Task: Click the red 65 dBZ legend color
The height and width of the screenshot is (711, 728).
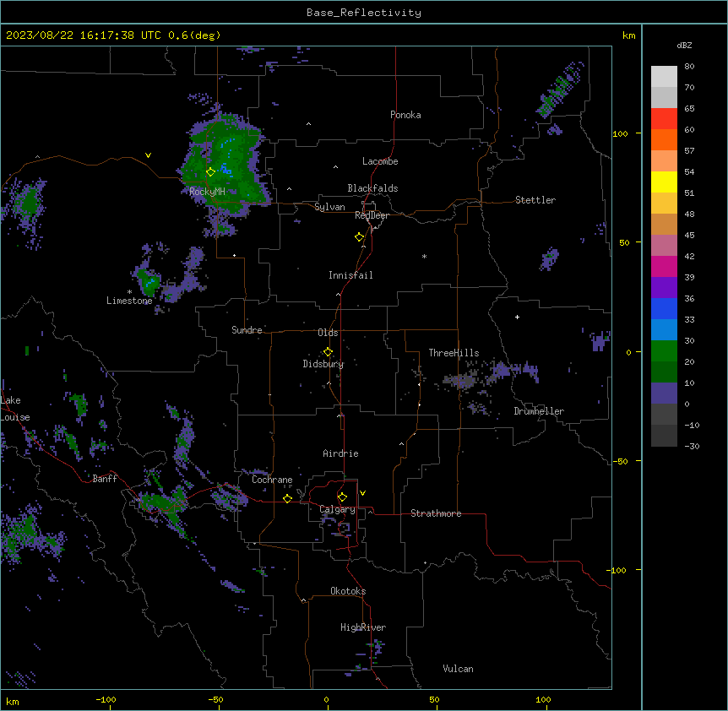Action: tap(664, 118)
